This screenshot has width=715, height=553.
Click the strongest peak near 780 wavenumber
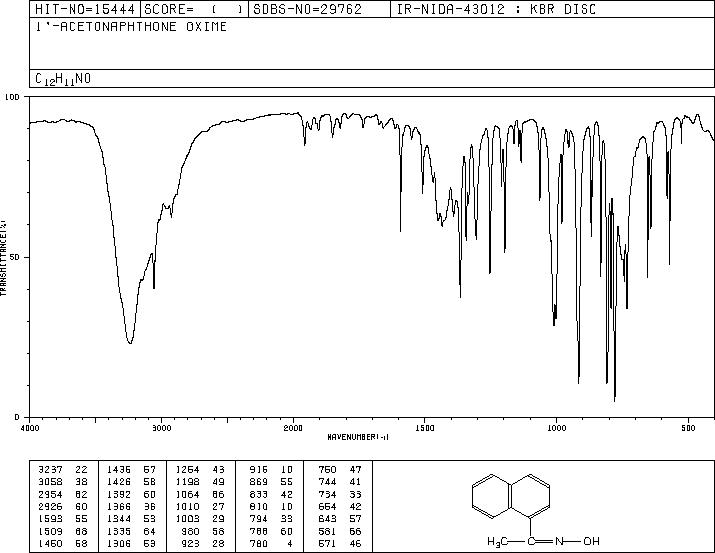pos(615,400)
